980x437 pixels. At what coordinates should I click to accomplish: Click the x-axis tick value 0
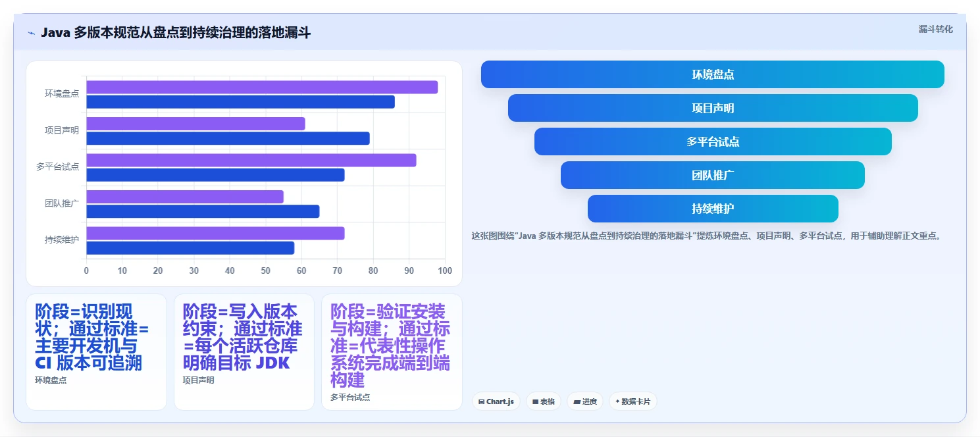(x=86, y=270)
